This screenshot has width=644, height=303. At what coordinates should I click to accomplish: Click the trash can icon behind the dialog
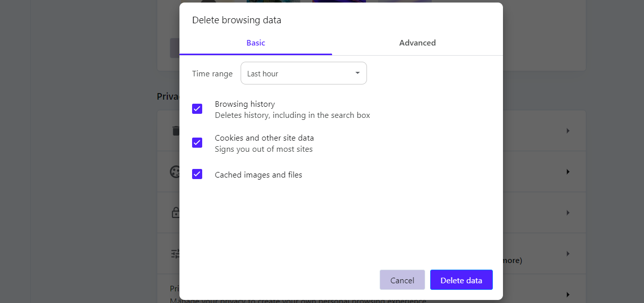pyautogui.click(x=175, y=131)
